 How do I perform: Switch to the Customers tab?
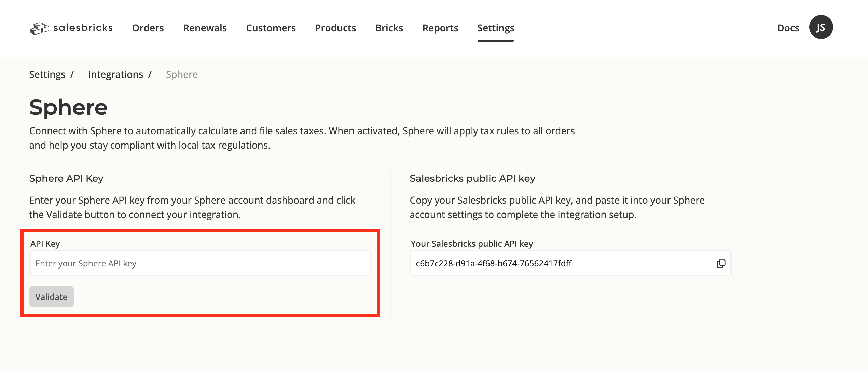pos(271,28)
